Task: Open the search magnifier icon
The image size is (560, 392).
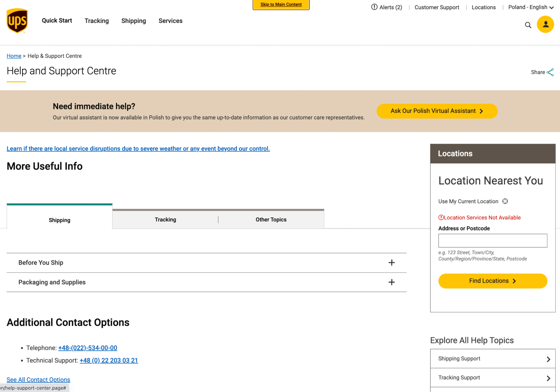Action: click(x=528, y=25)
